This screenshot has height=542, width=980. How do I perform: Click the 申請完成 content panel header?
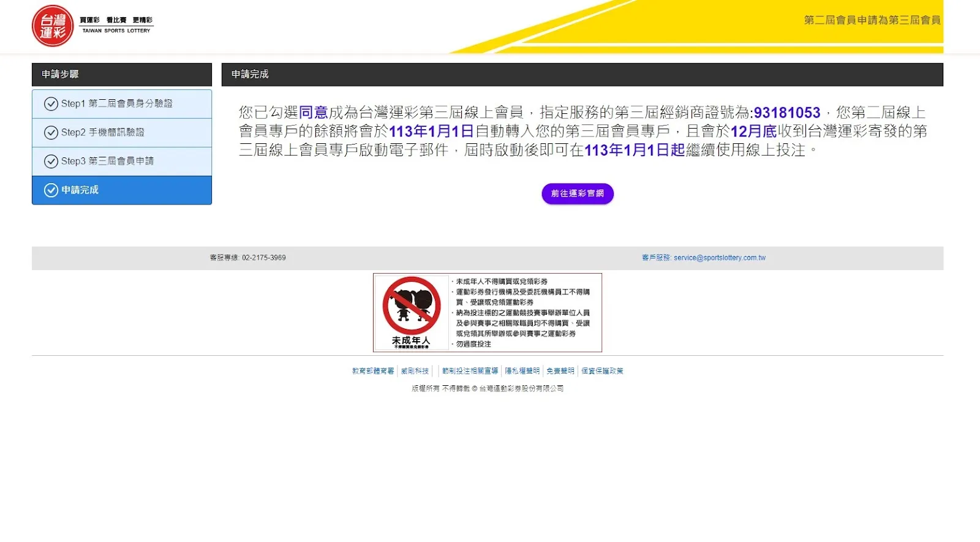coord(582,75)
